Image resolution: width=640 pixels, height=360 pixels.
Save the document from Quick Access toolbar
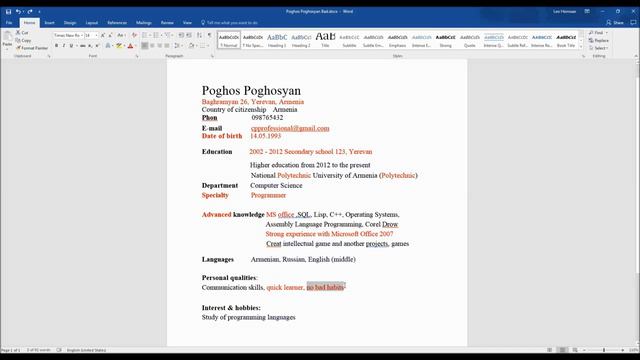tap(8, 11)
